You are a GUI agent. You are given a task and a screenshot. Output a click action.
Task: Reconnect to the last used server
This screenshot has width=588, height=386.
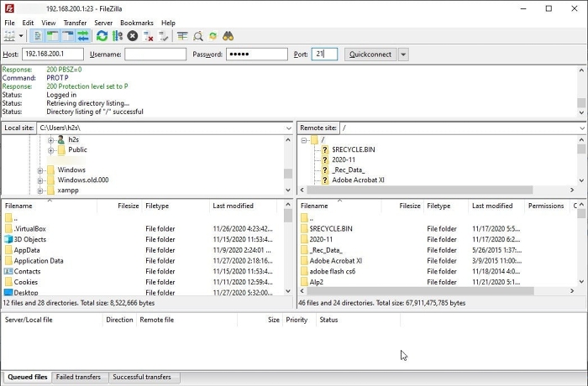tap(163, 36)
